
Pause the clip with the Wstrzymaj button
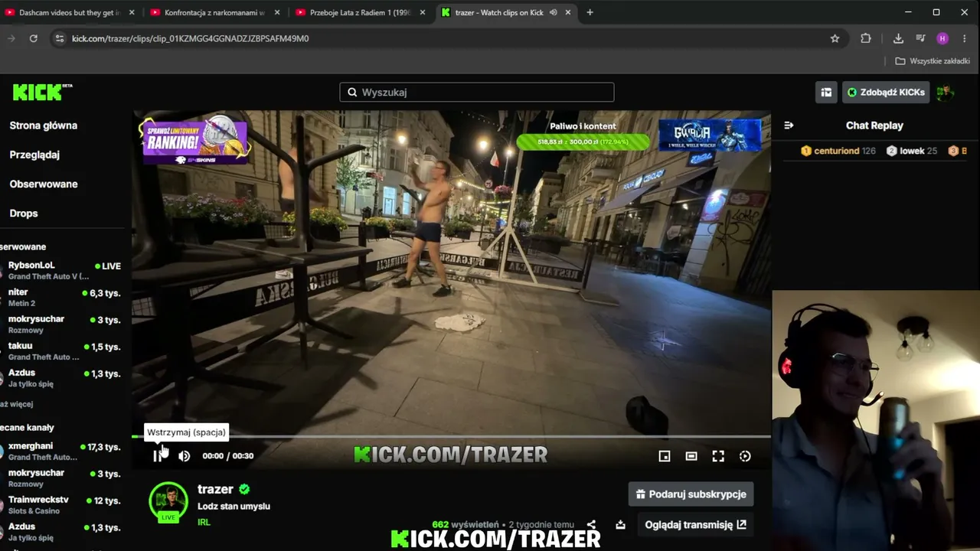point(158,456)
